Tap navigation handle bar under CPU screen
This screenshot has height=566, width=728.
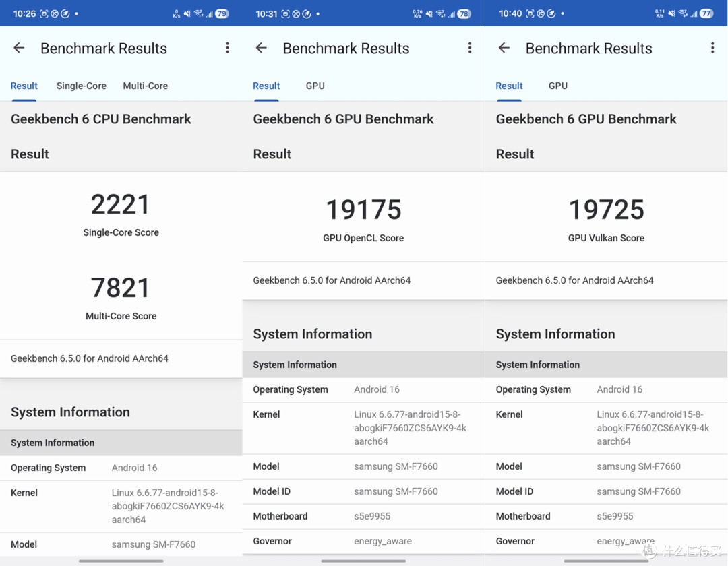121,561
